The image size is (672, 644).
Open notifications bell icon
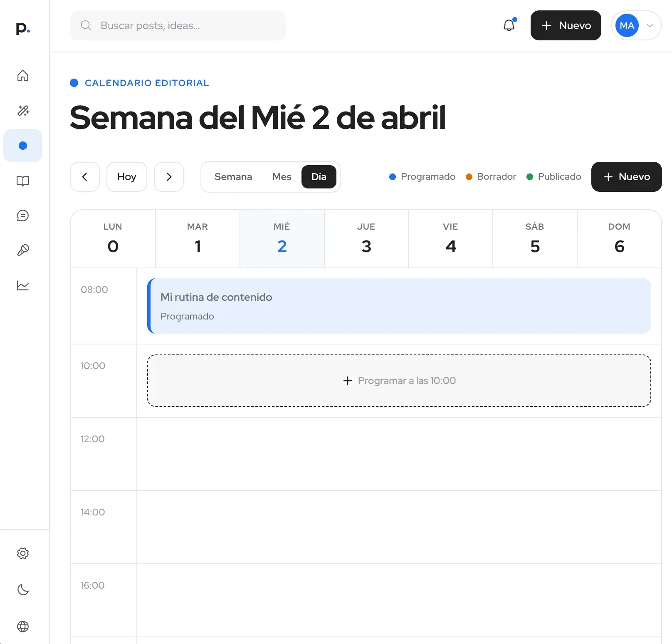(509, 25)
